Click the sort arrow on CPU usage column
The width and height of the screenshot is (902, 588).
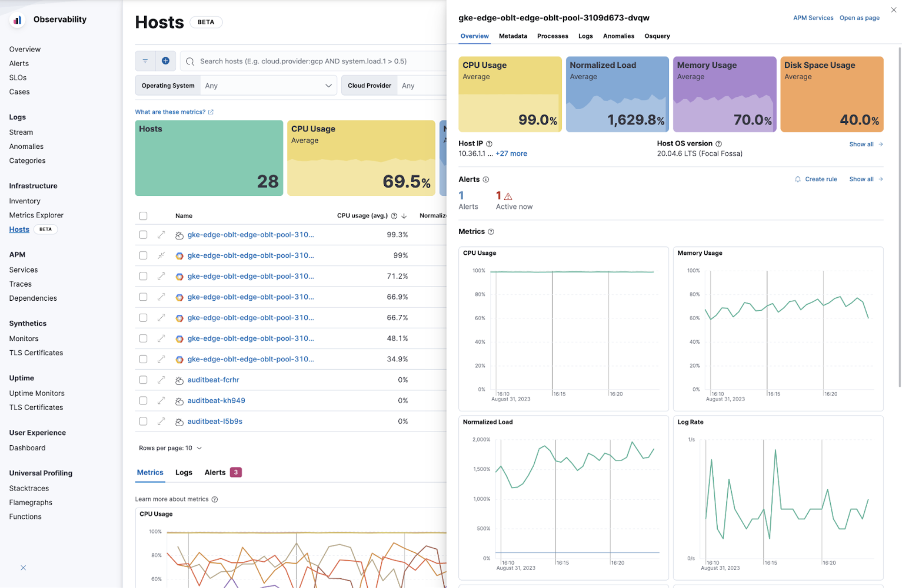point(405,216)
